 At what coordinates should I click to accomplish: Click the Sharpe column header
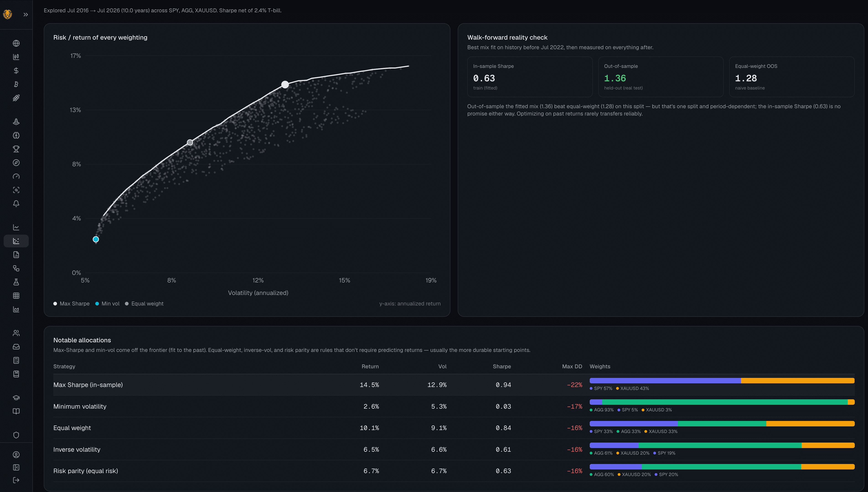[x=502, y=366]
